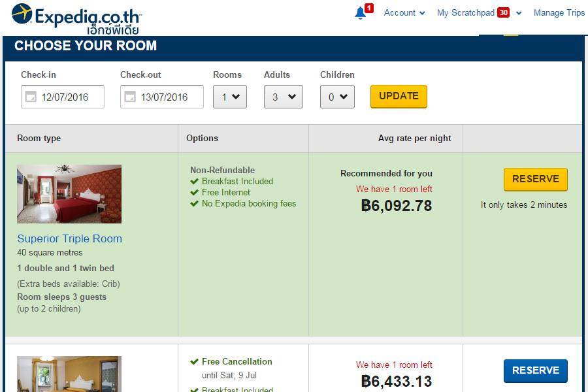Click the Scratchpad red count badge
588x392 pixels.
click(x=503, y=12)
